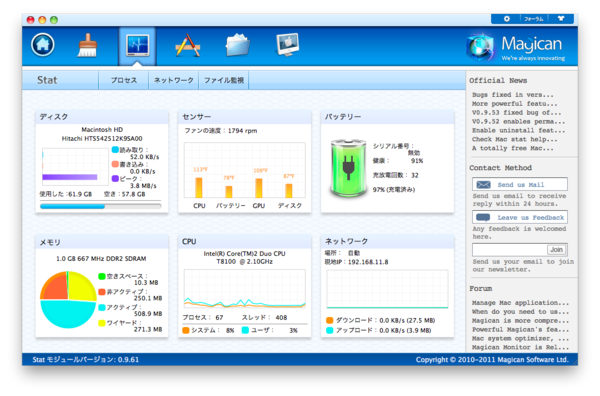Click the mail envelope icon
Image resolution: width=600 pixels, height=396 pixels.
point(483,185)
